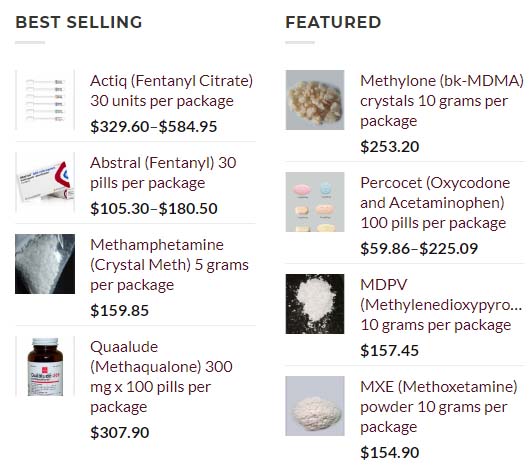
Task: Click the Percocet 100 pills product title
Action: [435, 203]
